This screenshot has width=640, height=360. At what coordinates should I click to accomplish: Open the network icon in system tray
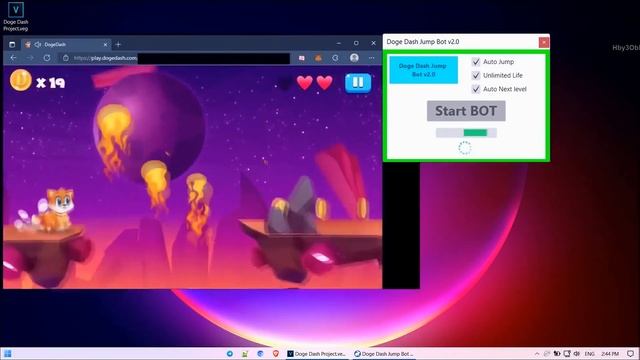(x=567, y=354)
